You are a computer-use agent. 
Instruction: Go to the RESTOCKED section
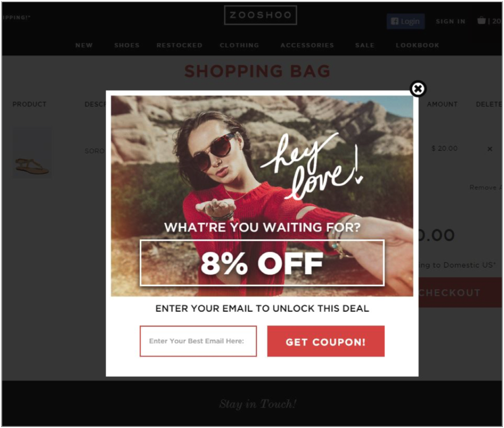pyautogui.click(x=179, y=45)
